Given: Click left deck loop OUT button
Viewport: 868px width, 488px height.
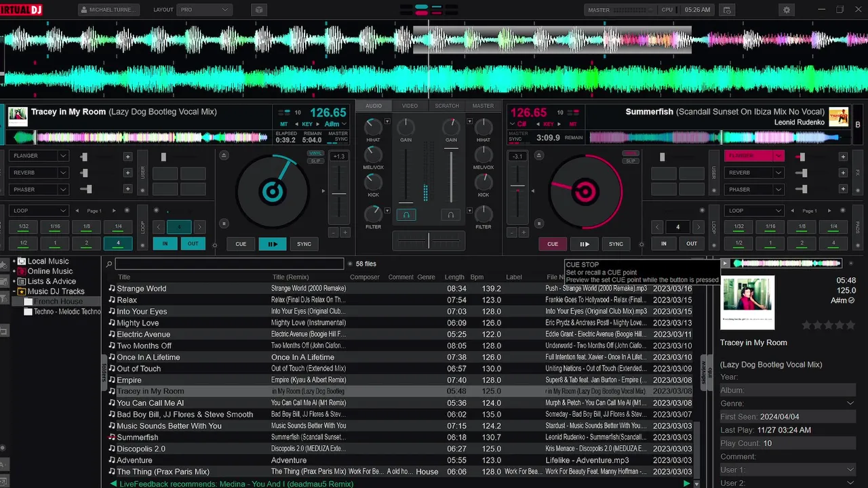Looking at the screenshot, I should [193, 243].
